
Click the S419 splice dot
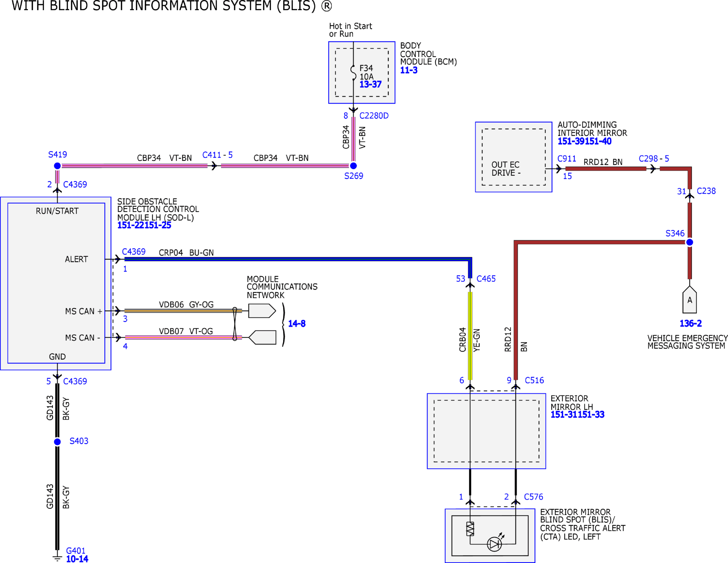(x=57, y=166)
